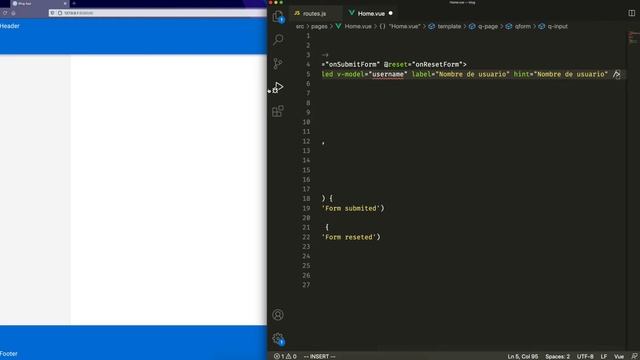This screenshot has width=640, height=360.
Task: Click 'pages' in the breadcrumb path
Action: pyautogui.click(x=319, y=27)
